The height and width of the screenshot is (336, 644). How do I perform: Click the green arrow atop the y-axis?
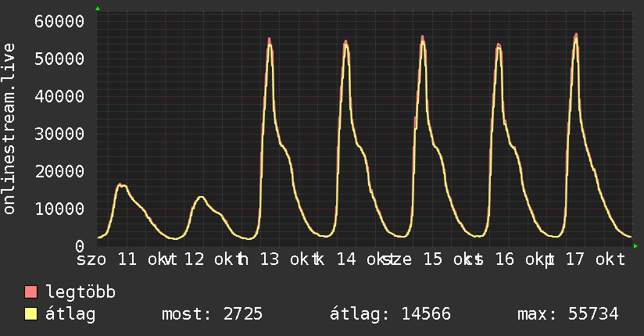(98, 9)
